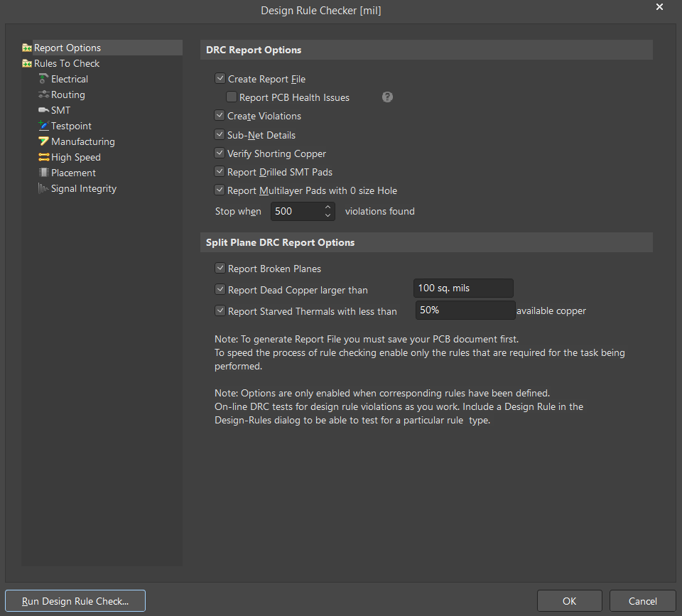The height and width of the screenshot is (616, 682).
Task: Click the Placement rules icon
Action: 43,173
